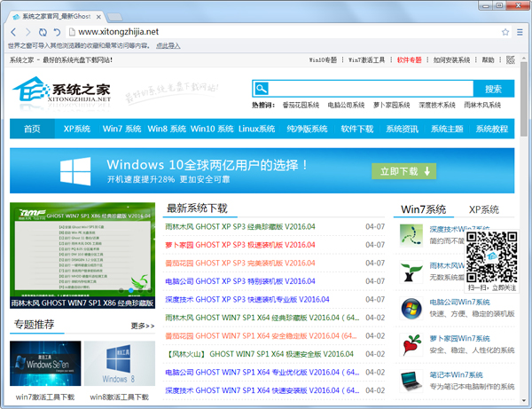Click the 系统之家 site logo
Screen dimensions: 532x409
(63, 90)
